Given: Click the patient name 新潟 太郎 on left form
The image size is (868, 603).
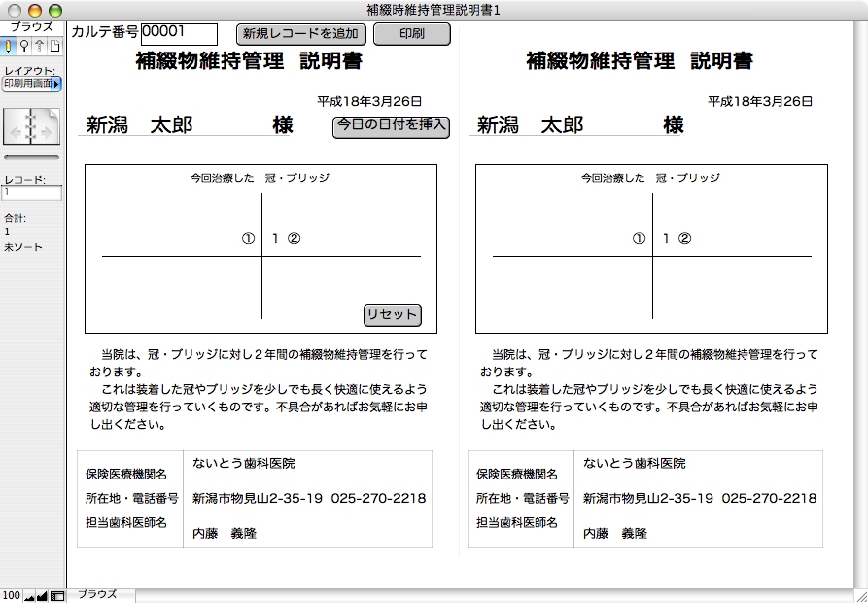Looking at the screenshot, I should (x=140, y=125).
